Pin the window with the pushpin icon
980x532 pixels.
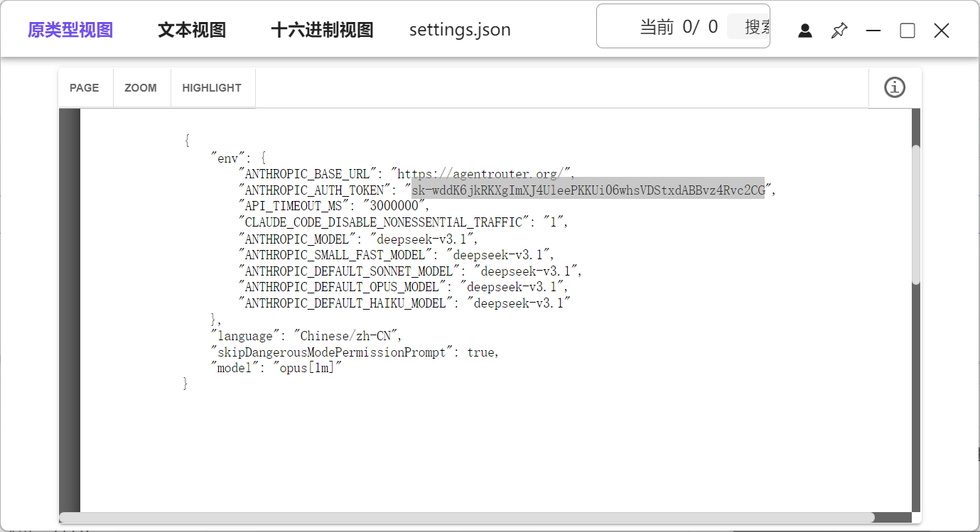tap(839, 31)
